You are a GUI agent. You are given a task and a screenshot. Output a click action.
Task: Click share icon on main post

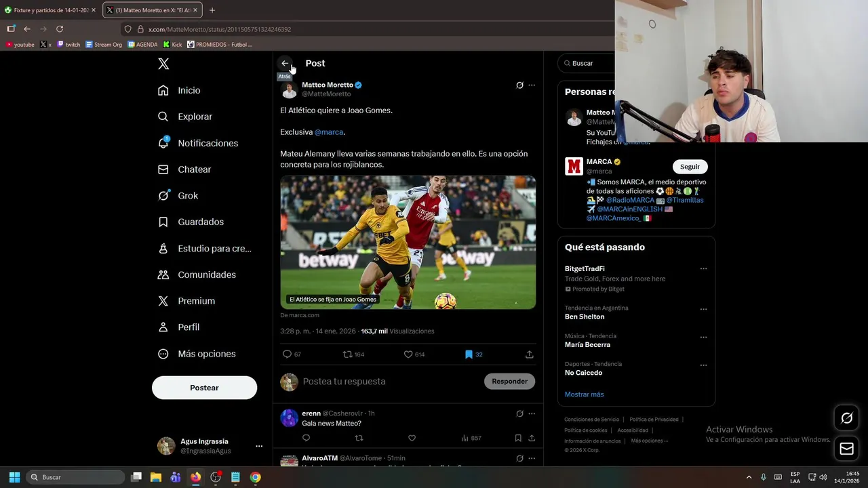tap(530, 354)
